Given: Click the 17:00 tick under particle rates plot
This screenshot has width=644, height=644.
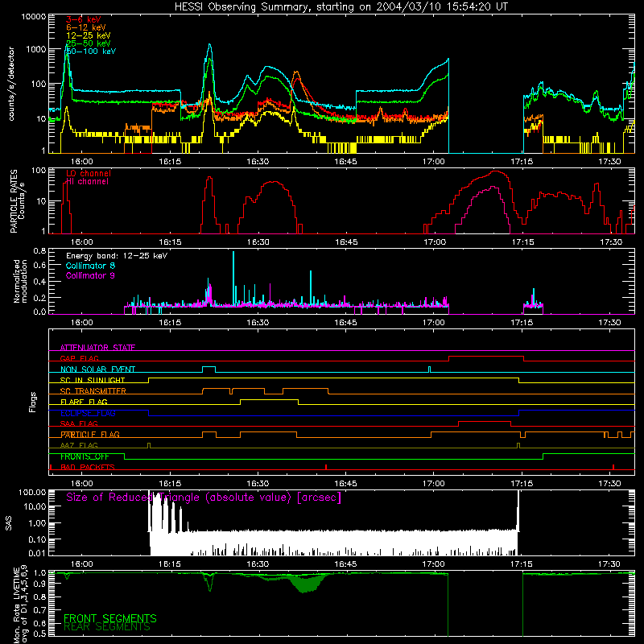Looking at the screenshot, I should click(x=434, y=242).
